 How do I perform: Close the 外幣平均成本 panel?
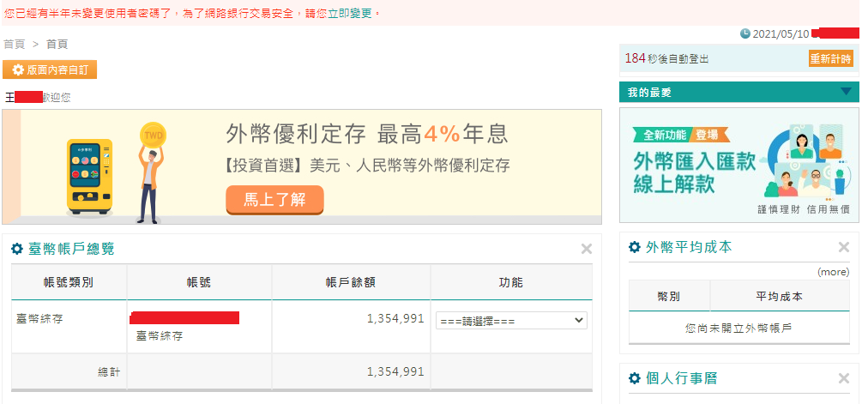844,247
